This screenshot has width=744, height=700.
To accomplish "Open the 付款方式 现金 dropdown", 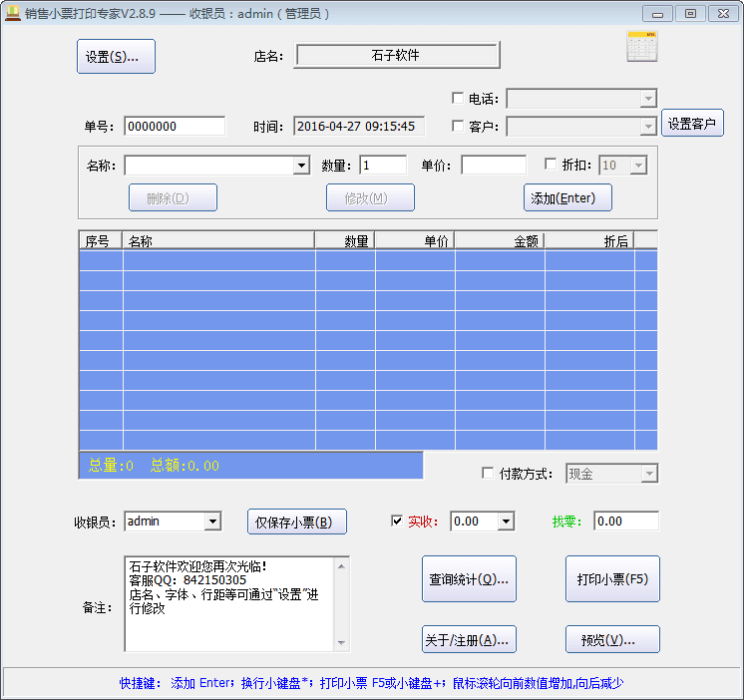I will (649, 474).
